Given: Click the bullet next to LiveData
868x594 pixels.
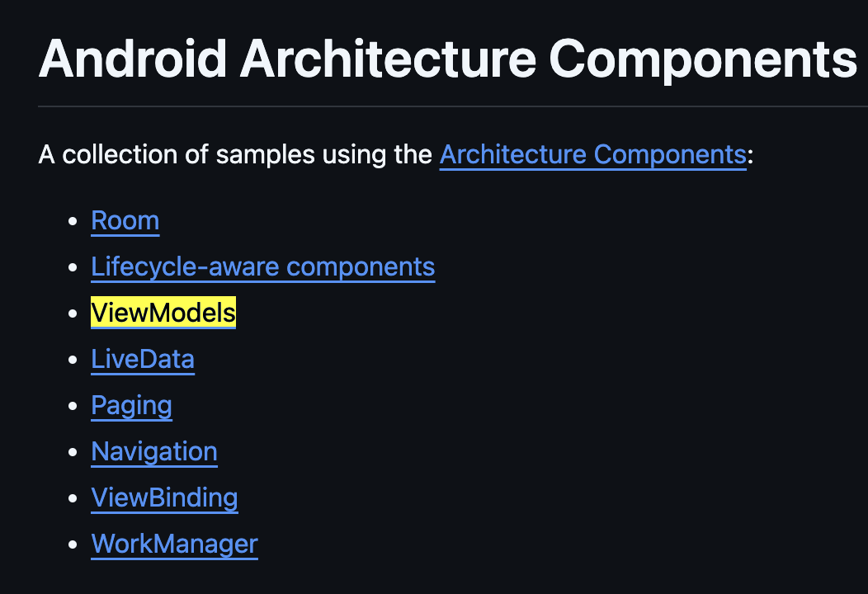Looking at the screenshot, I should [x=73, y=360].
